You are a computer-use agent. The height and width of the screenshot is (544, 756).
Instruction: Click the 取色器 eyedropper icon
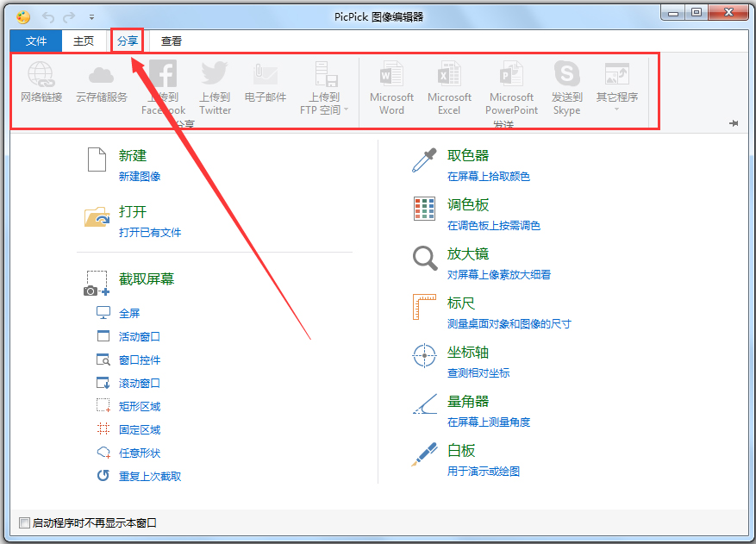(424, 160)
